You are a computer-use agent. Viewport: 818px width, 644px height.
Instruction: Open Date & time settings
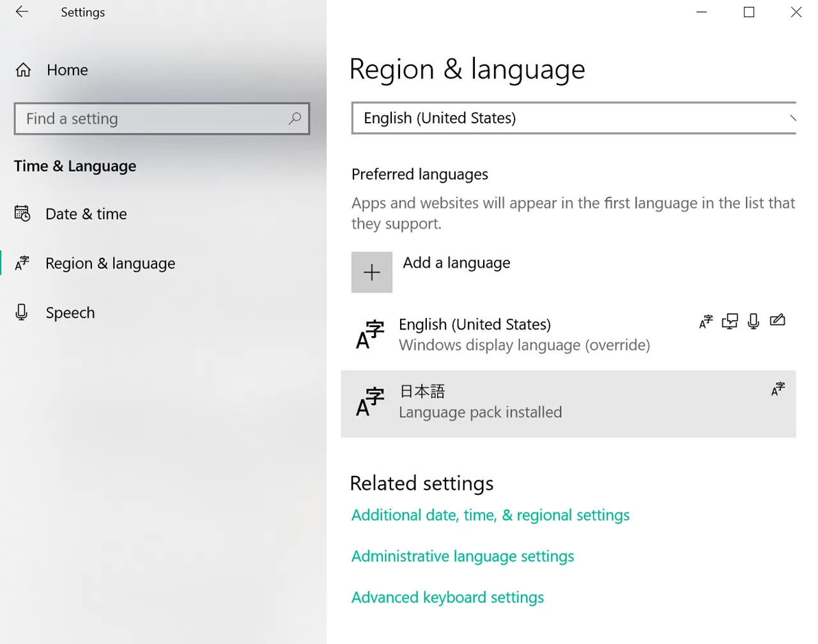[86, 214]
